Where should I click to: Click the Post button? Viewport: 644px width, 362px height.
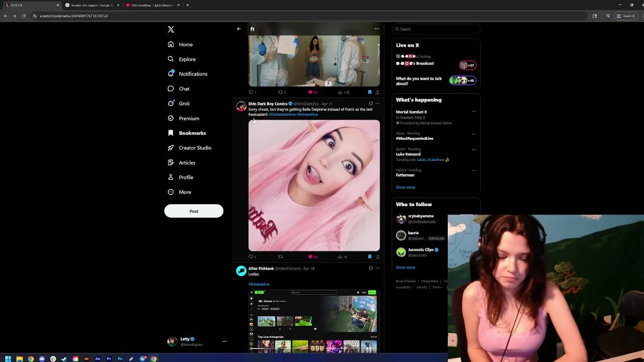click(x=194, y=211)
